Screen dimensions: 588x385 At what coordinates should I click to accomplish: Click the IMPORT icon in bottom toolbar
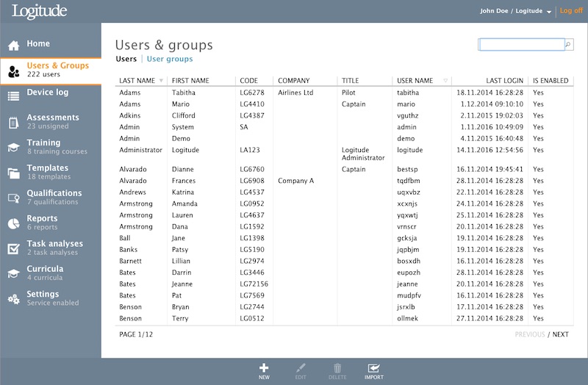pyautogui.click(x=373, y=368)
